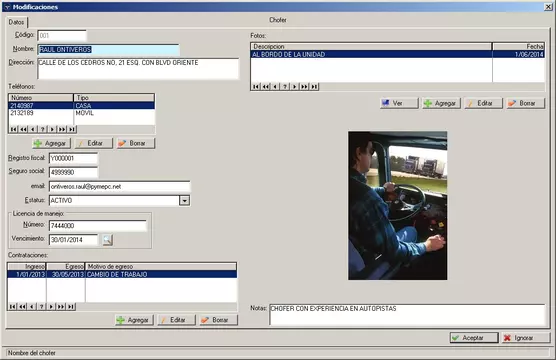Go to first record in Contrataciones navigator
This screenshot has width=556, height=360.
coord(13,306)
